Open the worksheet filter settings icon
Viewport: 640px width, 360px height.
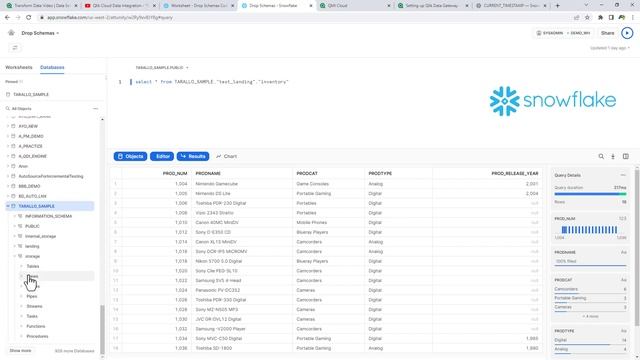[x=15, y=48]
